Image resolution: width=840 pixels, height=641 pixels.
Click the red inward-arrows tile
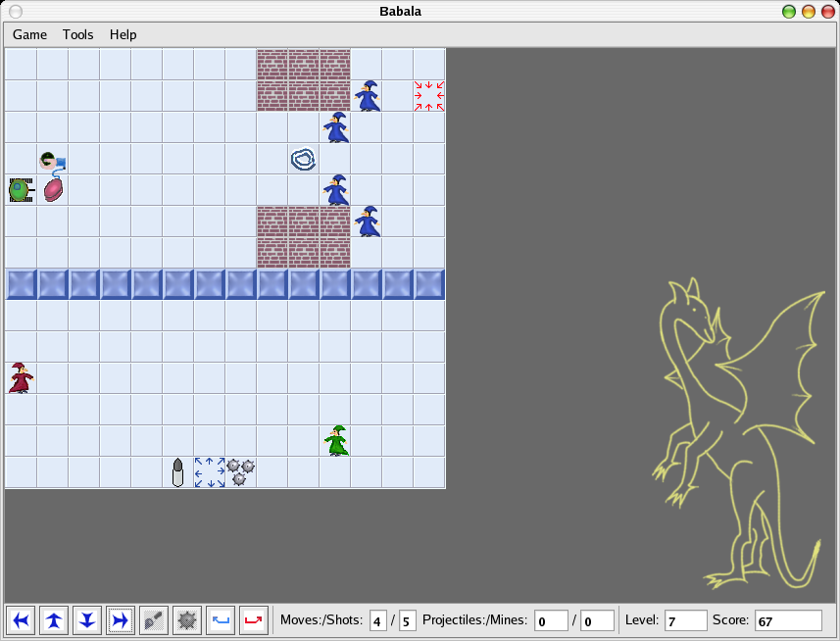[429, 96]
